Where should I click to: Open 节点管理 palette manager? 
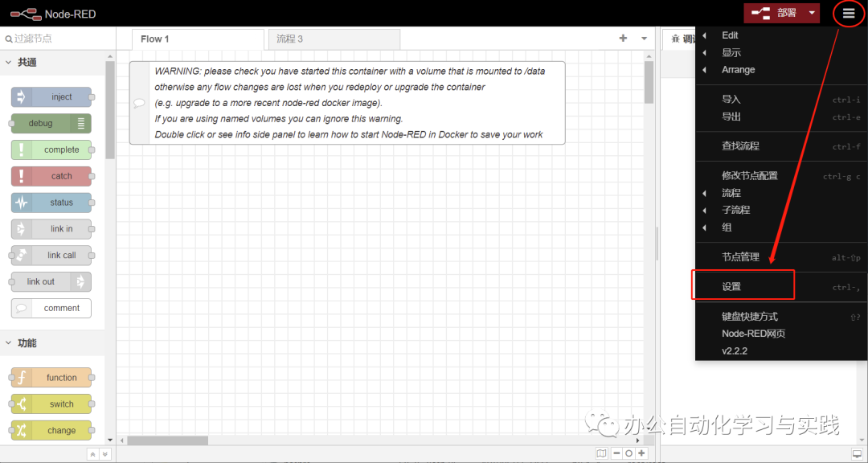(x=780, y=257)
